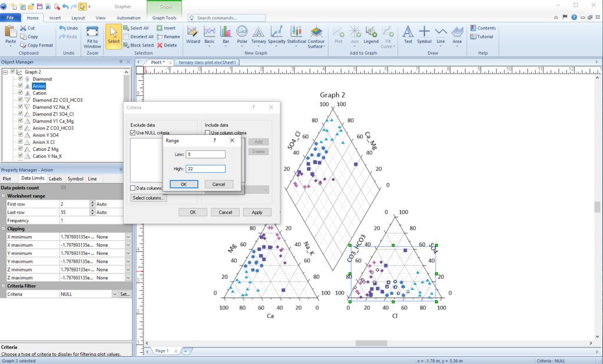Image resolution: width=603 pixels, height=364 pixels.
Task: Enable the Data columns checkbox
Action: 133,188
